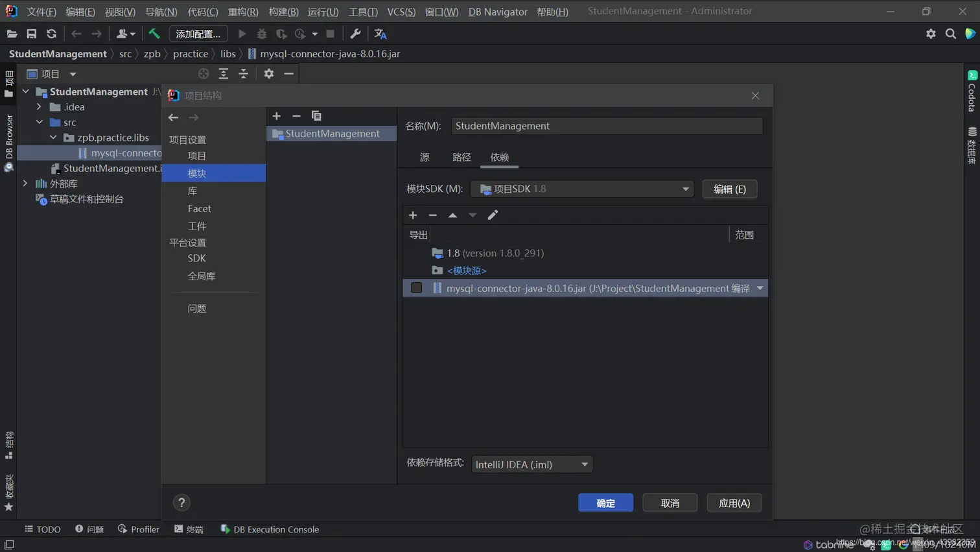Expand the 外部库 node
Viewport: 980px width, 552px height.
tap(25, 184)
